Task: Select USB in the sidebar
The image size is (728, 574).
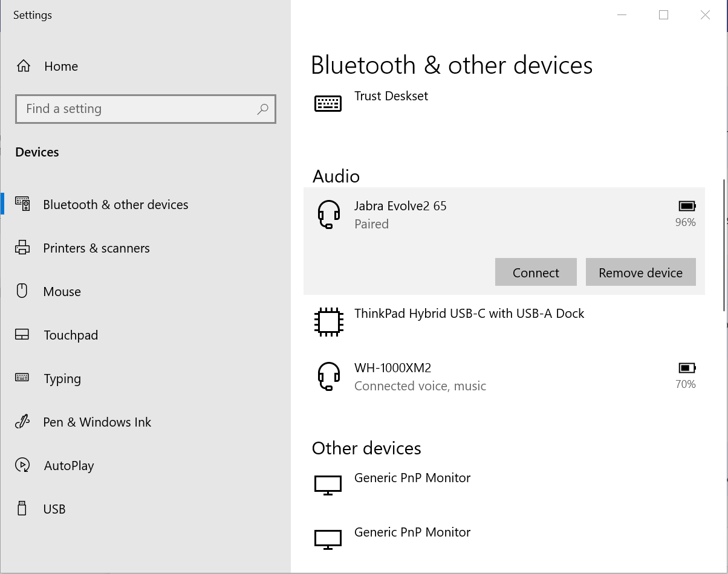Action: click(x=54, y=509)
